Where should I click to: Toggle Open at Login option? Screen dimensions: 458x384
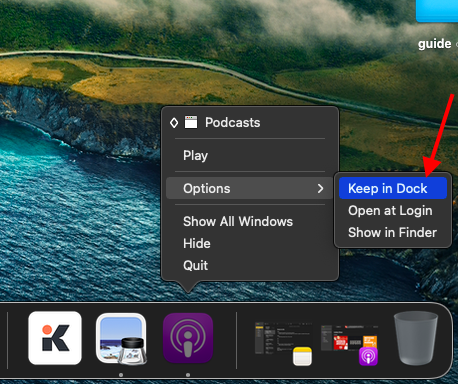coord(393,210)
